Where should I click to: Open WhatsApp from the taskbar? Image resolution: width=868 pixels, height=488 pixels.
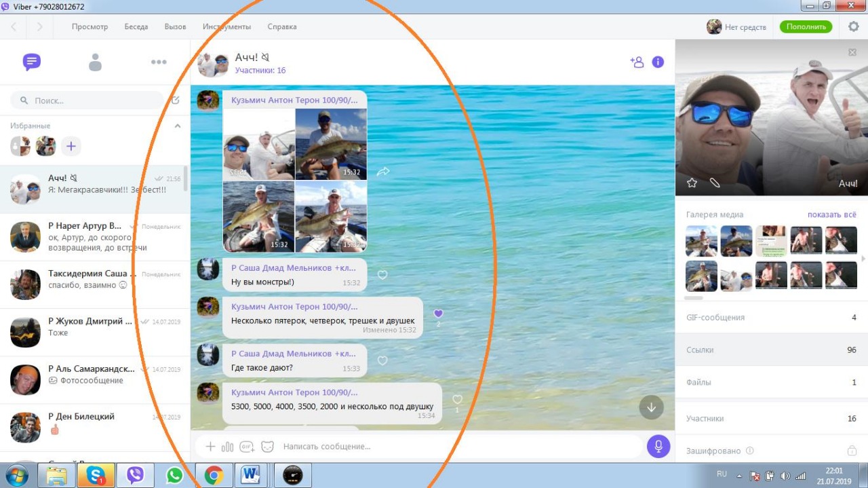175,475
